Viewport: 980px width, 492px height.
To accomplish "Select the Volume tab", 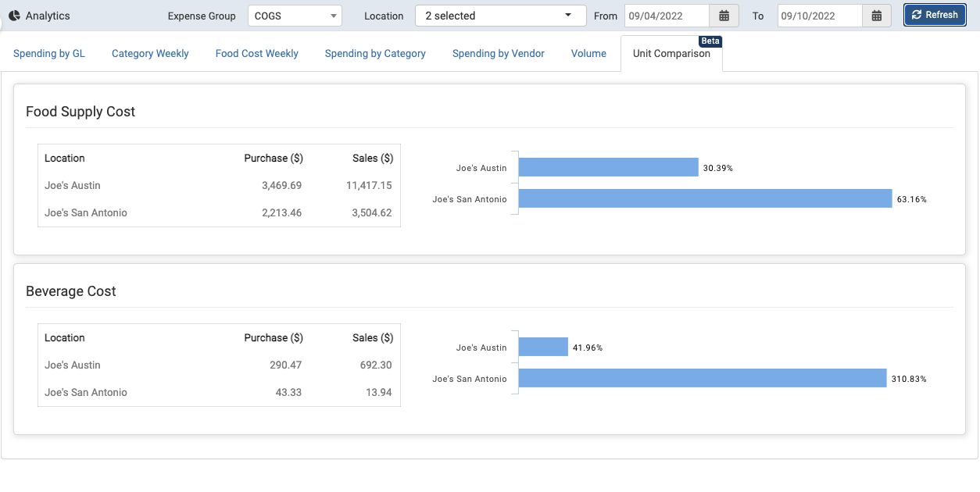I will [588, 53].
